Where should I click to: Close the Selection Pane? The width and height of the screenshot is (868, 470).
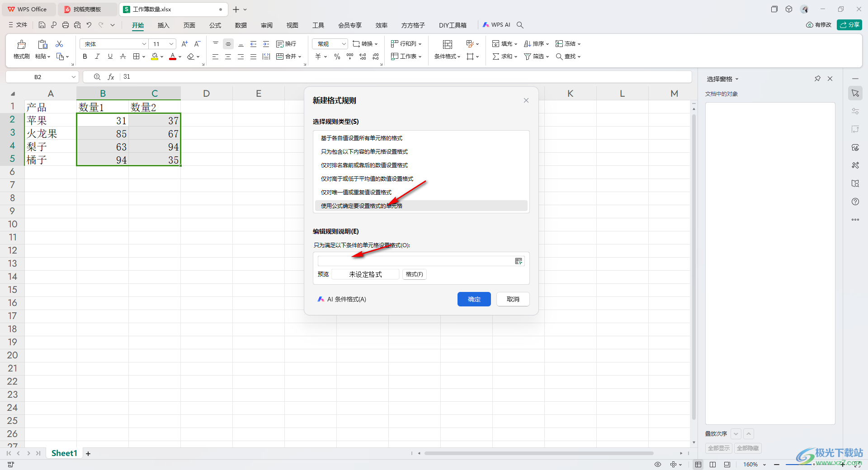tap(830, 79)
